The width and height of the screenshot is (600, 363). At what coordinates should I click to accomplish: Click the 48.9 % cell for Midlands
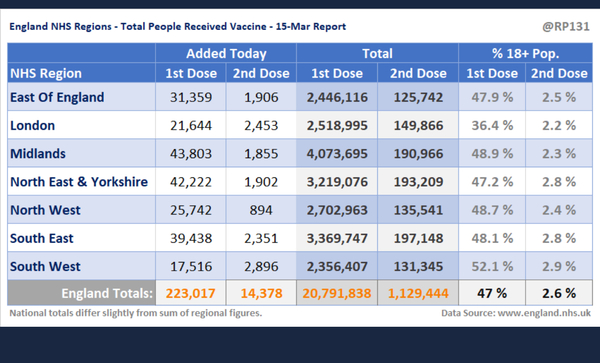[x=492, y=154]
